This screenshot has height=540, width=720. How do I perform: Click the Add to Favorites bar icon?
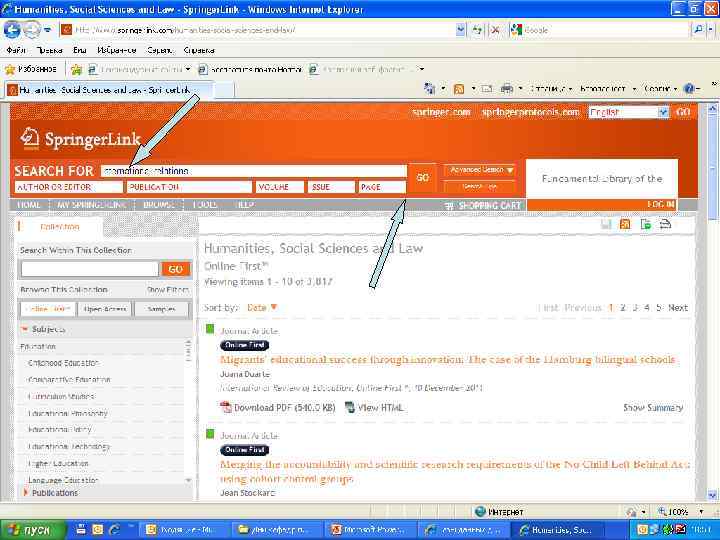click(76, 70)
